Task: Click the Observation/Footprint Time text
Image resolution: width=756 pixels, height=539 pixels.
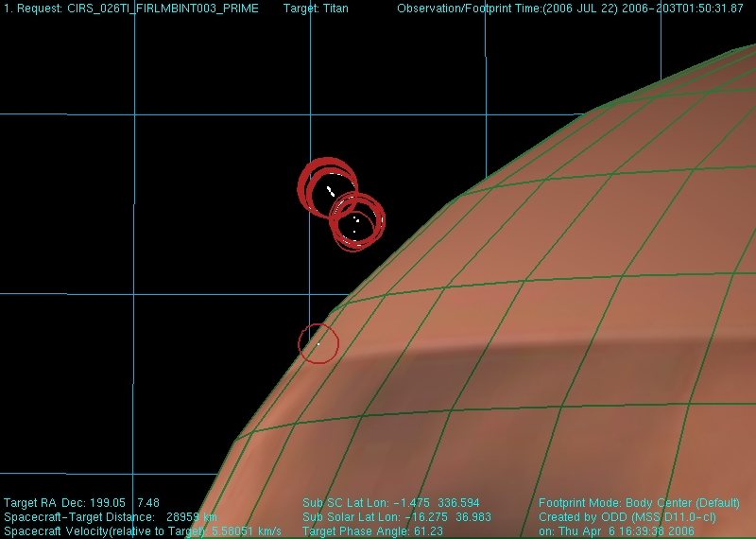Action: [x=570, y=9]
